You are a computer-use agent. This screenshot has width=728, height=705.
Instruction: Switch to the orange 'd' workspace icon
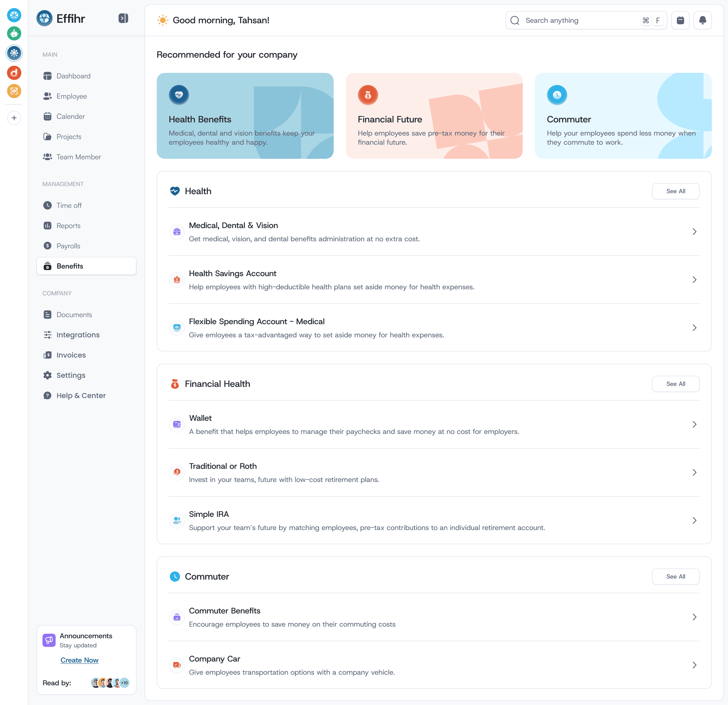[14, 73]
